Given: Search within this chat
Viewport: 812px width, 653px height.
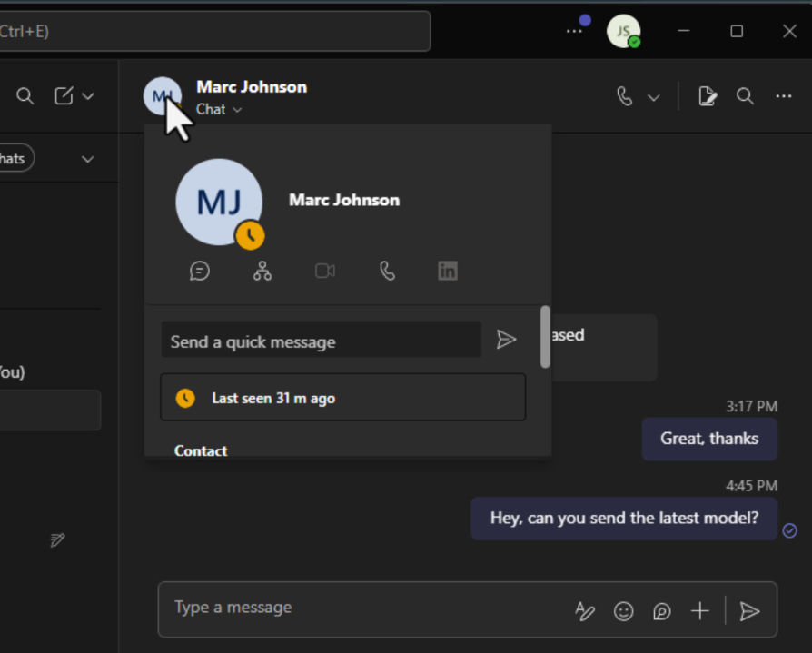Looking at the screenshot, I should point(745,95).
